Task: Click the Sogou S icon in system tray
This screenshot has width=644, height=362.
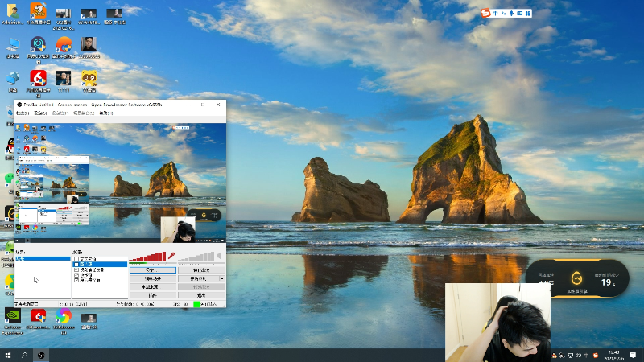Action: point(596,355)
